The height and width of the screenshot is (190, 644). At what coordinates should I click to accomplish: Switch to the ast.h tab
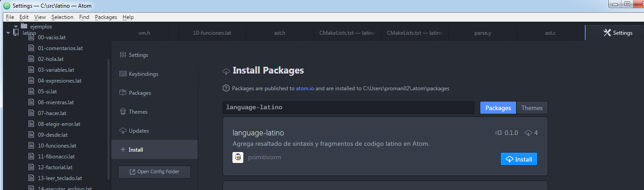[280, 32]
